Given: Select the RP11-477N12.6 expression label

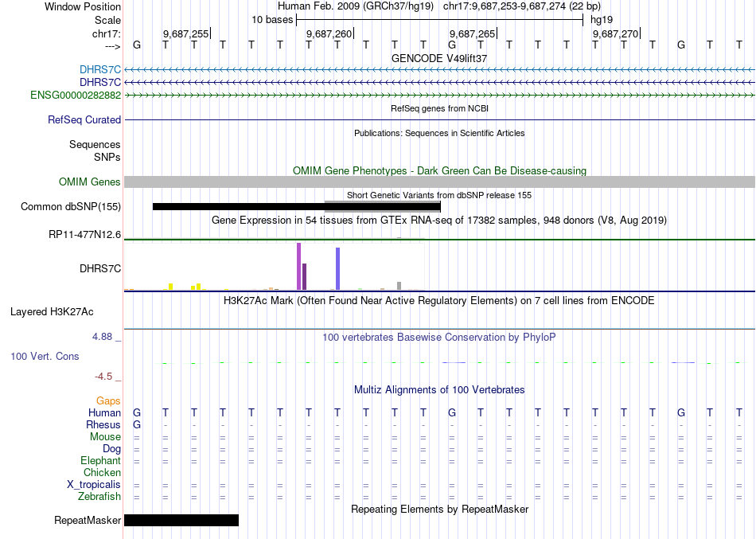Looking at the screenshot, I should pyautogui.click(x=85, y=235).
